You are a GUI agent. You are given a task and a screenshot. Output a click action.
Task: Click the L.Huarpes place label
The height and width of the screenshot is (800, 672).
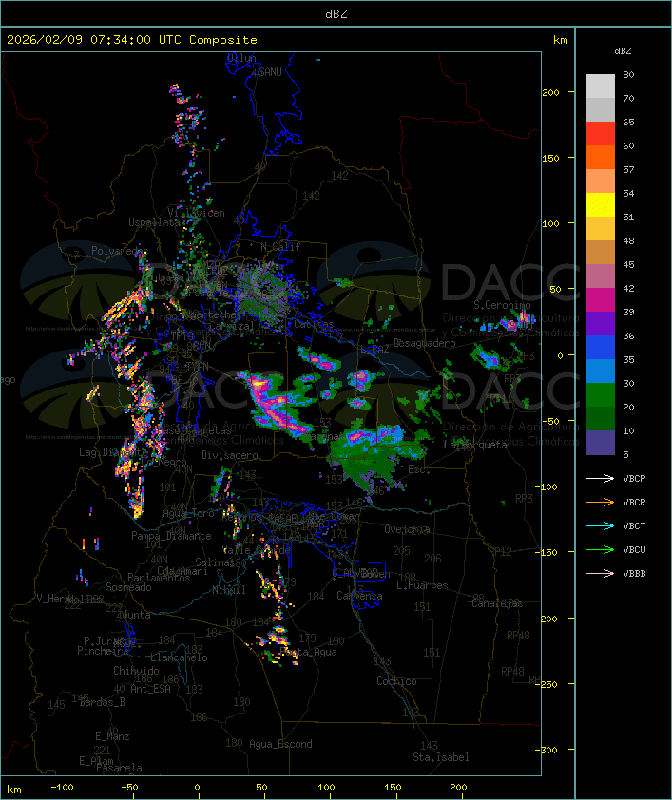pos(422,585)
